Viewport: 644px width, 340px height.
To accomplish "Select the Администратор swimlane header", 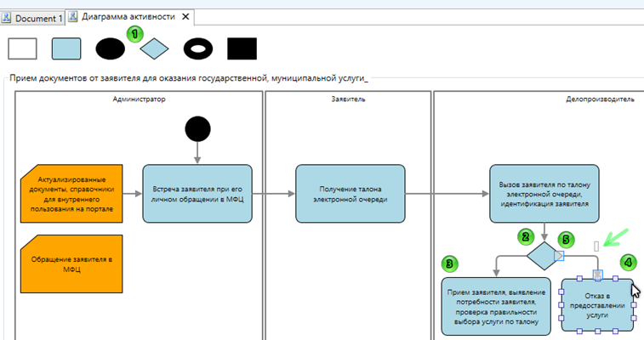I will click(139, 99).
